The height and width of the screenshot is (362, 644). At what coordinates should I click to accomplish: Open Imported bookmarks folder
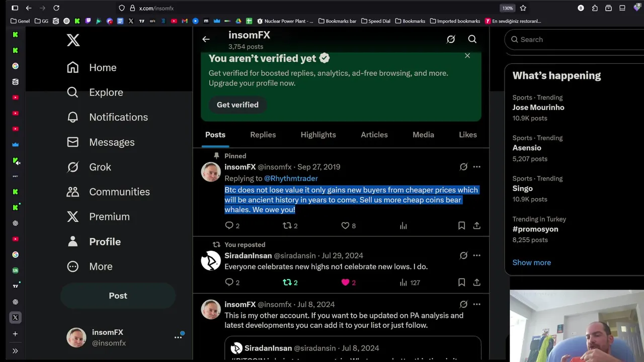[455, 21]
